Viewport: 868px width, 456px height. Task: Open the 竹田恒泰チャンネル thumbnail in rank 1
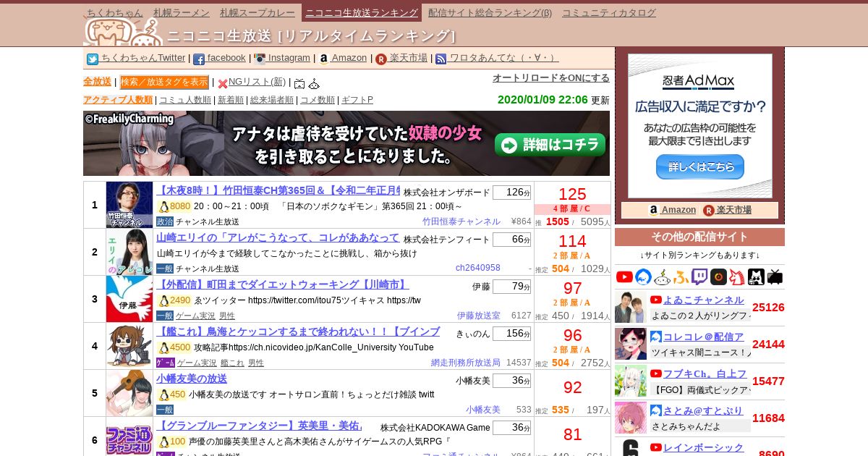coord(129,205)
